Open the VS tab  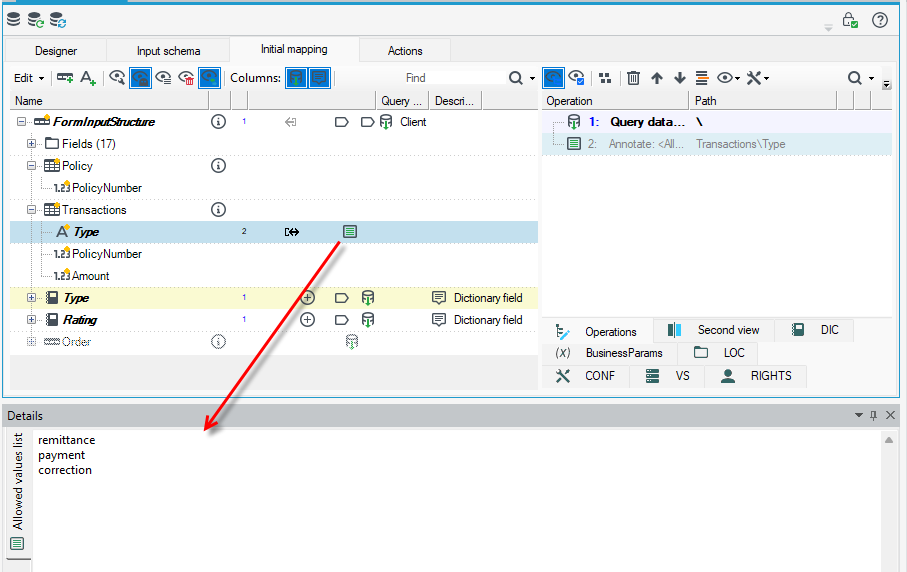[668, 376]
